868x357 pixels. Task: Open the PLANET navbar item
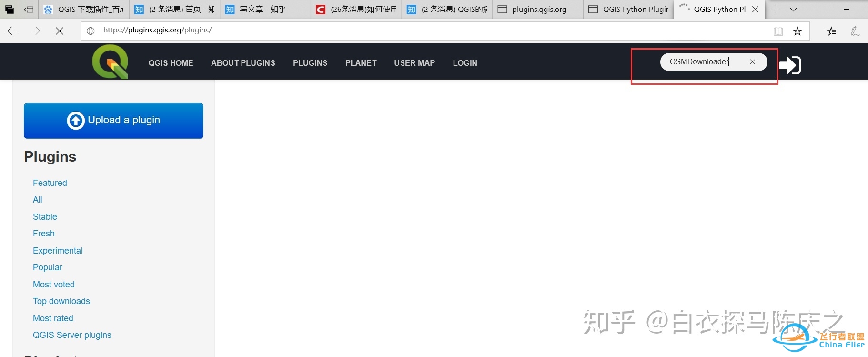click(x=361, y=63)
